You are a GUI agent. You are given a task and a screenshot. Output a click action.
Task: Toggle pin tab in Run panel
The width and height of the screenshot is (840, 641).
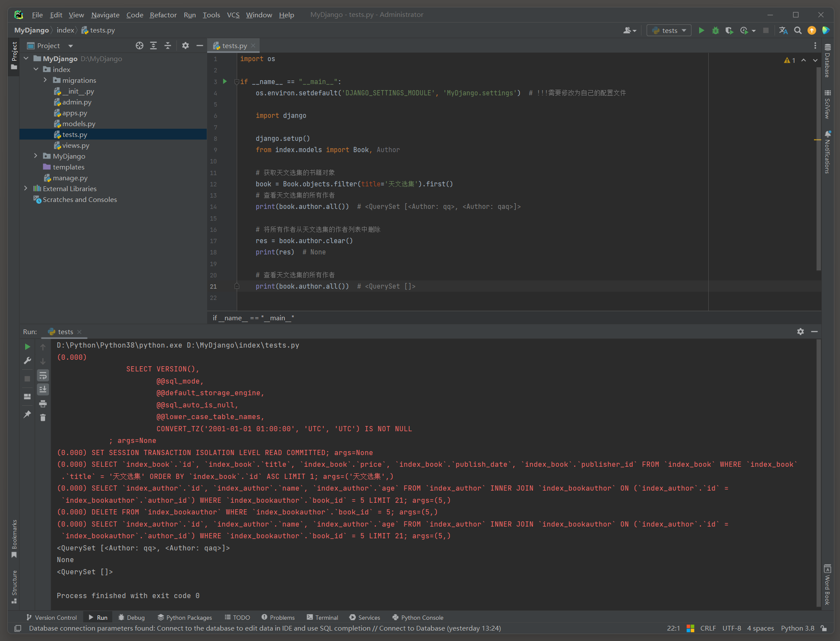coord(27,414)
